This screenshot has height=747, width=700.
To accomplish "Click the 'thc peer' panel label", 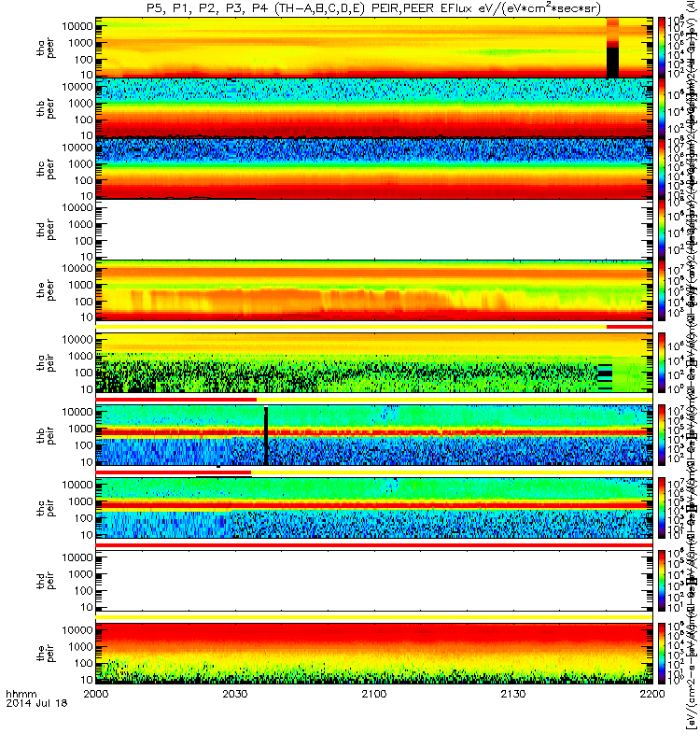I will click(45, 170).
